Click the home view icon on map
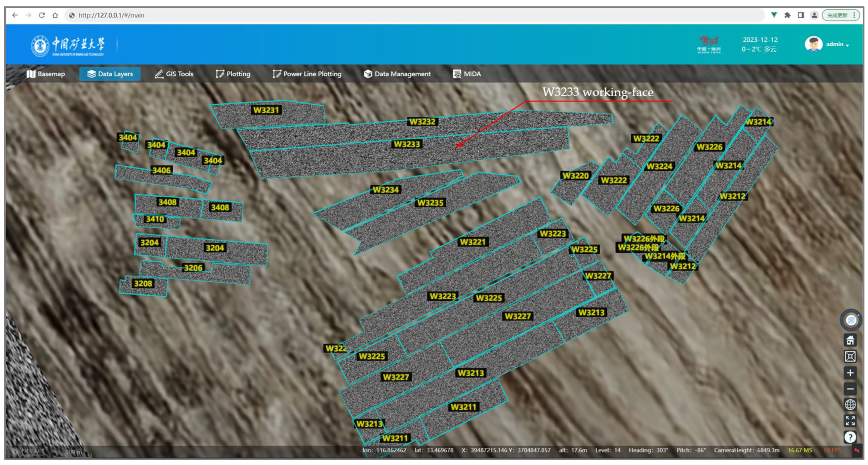Viewport: 868px width, 465px height. pos(850,341)
